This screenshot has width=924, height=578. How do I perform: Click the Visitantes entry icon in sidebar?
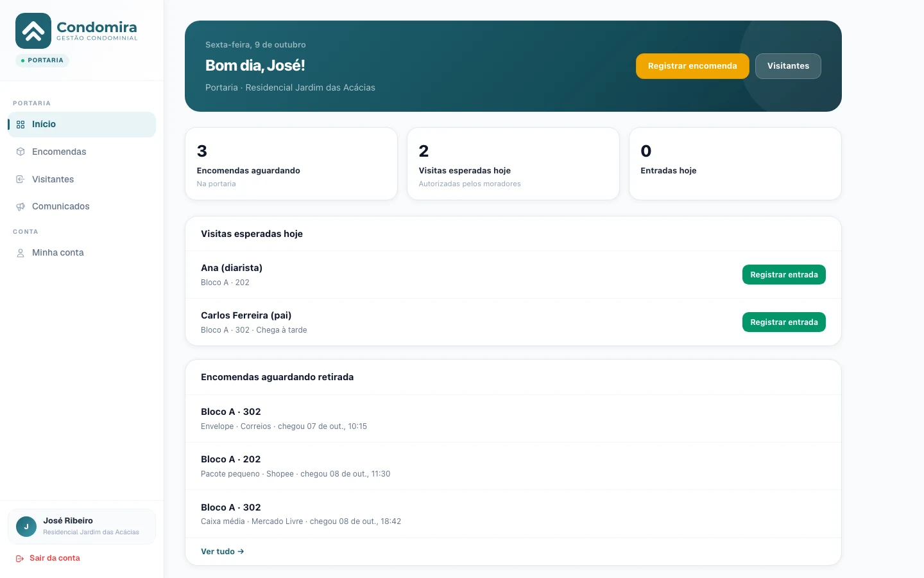21,179
